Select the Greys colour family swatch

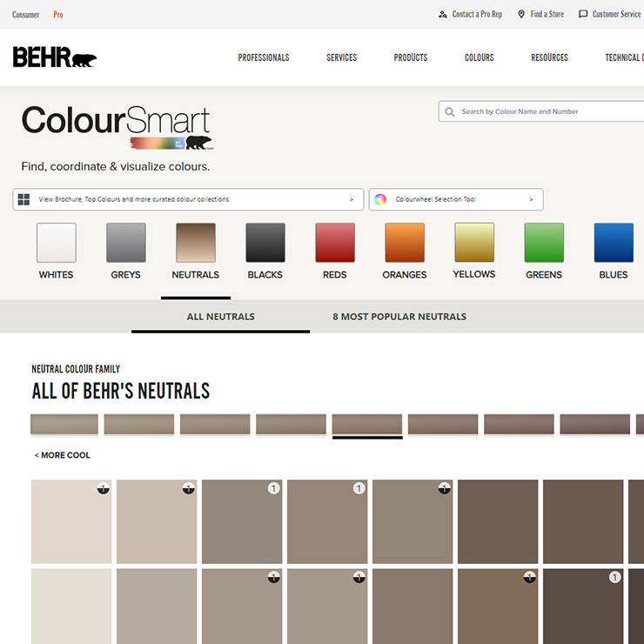tap(126, 242)
